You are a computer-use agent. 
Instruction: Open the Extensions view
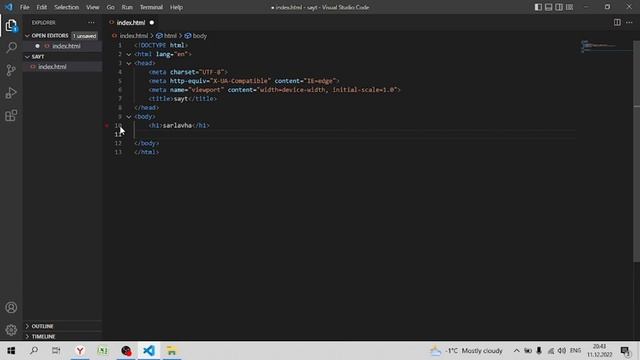[x=11, y=116]
